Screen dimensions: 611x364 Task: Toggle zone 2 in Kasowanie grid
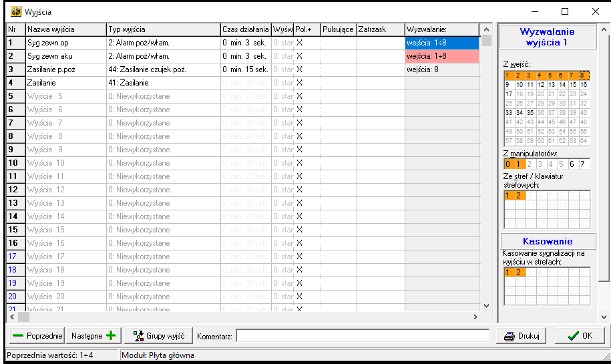(519, 272)
